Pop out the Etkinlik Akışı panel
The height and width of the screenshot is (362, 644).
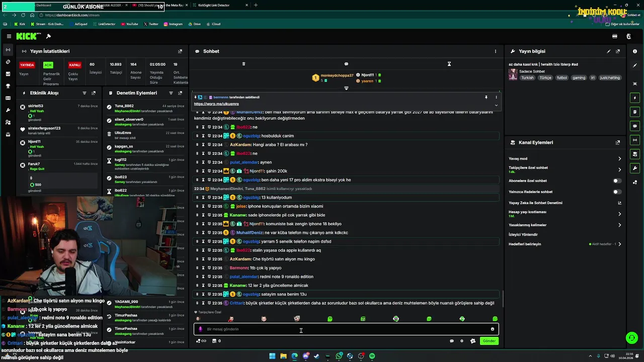[94, 93]
